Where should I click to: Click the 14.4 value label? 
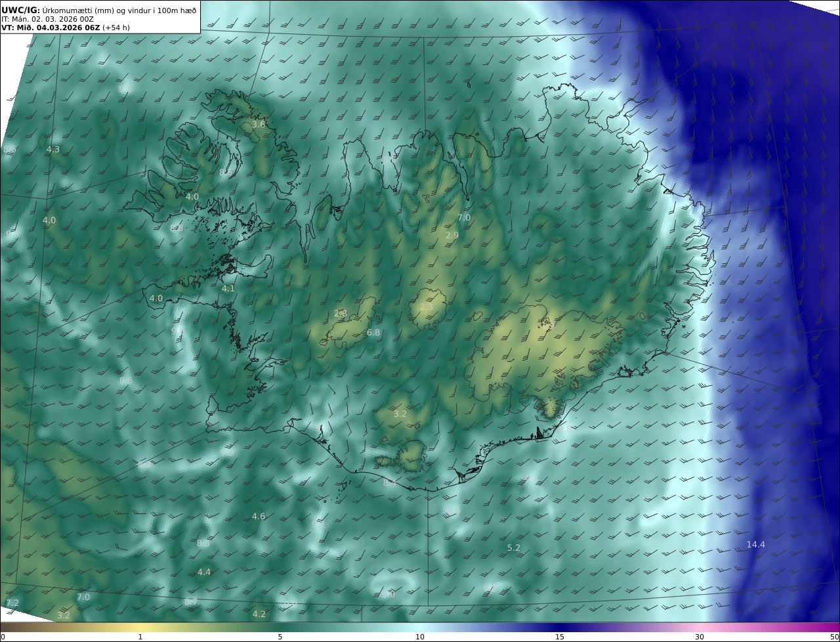756,545
